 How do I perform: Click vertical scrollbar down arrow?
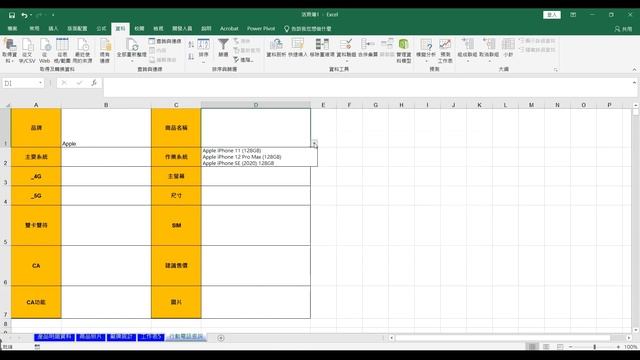click(635, 330)
